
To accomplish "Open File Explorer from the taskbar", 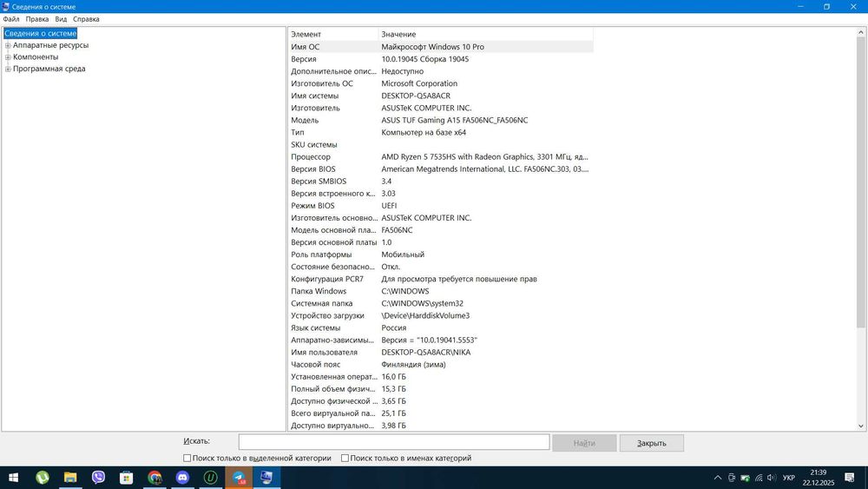I will pos(70,478).
